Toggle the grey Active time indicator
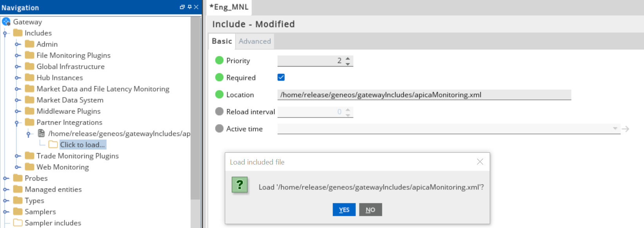 [219, 129]
